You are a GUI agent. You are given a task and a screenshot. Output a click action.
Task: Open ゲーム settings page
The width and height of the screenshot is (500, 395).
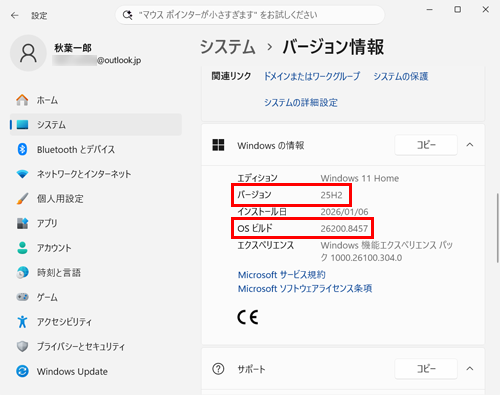coord(96,297)
